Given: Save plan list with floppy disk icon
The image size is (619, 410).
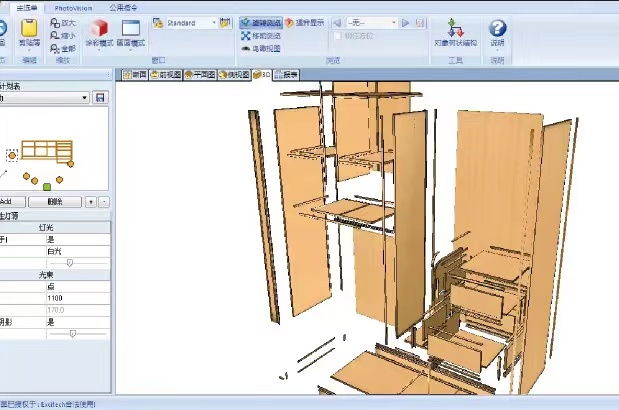Looking at the screenshot, I should click(100, 97).
